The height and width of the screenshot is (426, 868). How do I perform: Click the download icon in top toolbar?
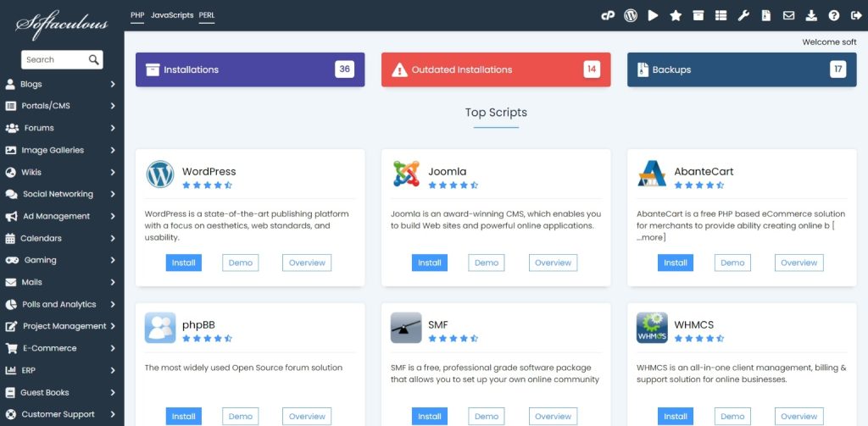point(811,15)
